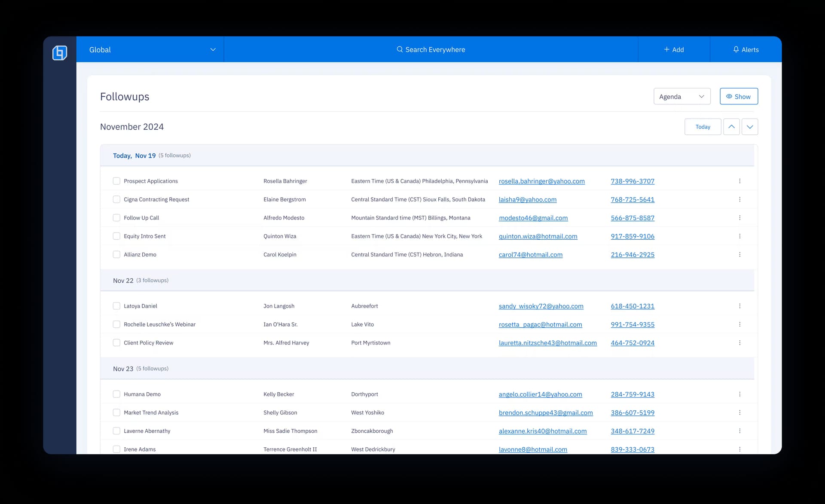Viewport: 825px width, 504px height.
Task: Open the three-dot menu for Allianz Demo
Action: tap(739, 254)
